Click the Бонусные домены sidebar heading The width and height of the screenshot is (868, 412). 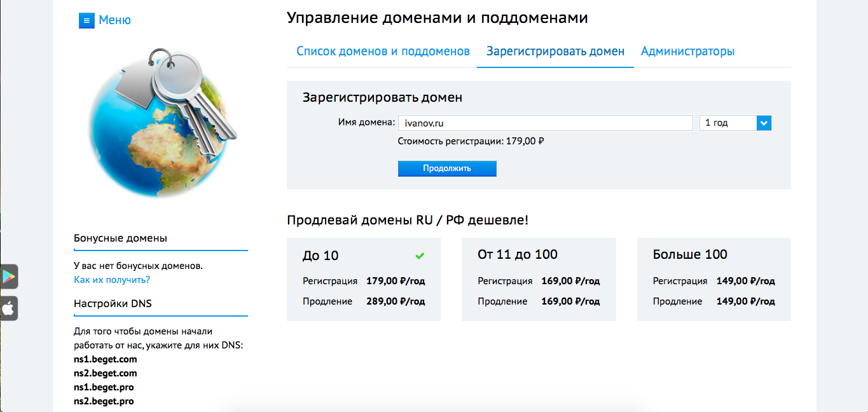pos(121,238)
